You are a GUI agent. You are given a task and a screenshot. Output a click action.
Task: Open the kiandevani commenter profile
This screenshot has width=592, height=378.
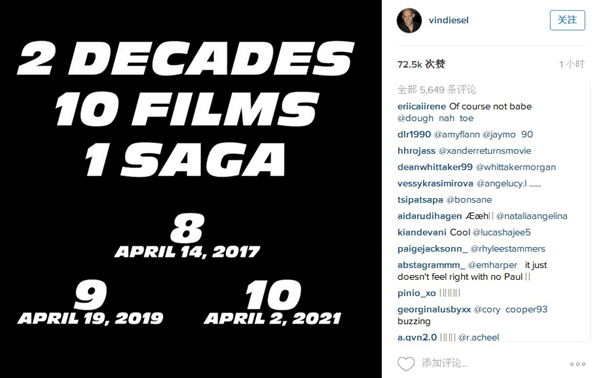coord(422,232)
